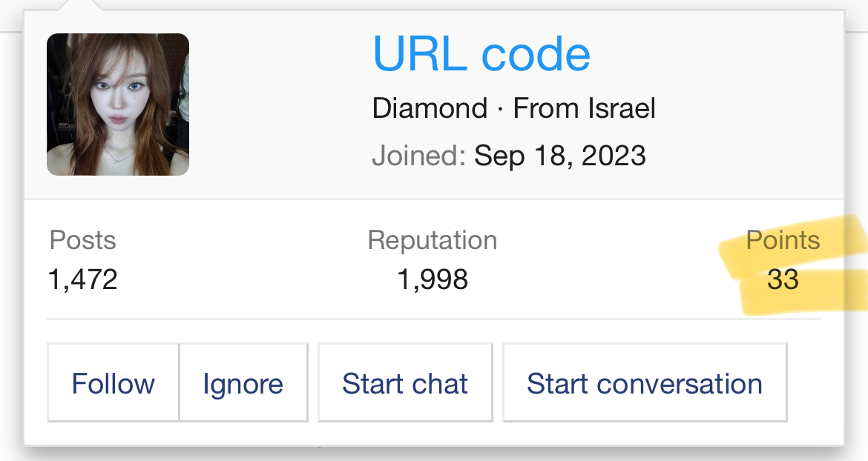
Task: Open the 1,472 posts count
Action: tap(82, 279)
